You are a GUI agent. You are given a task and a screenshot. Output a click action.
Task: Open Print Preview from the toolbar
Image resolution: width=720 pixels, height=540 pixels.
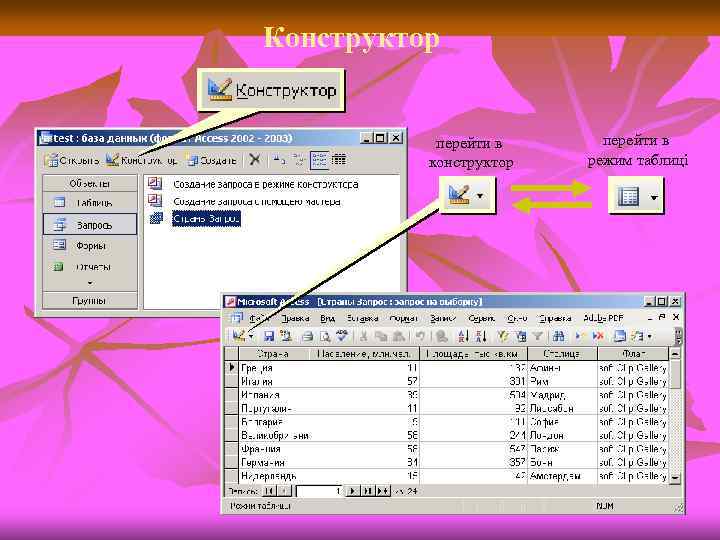tap(325, 336)
